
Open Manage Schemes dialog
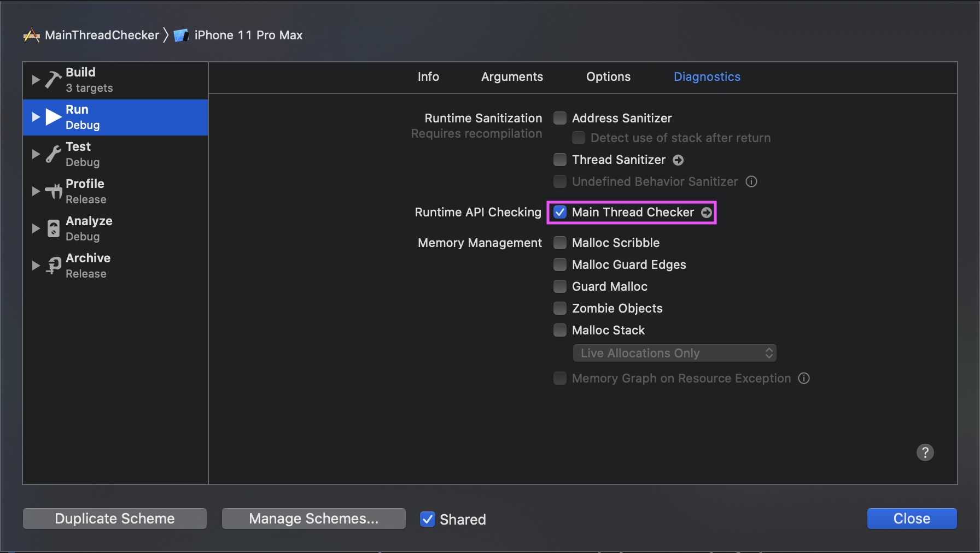coord(313,518)
